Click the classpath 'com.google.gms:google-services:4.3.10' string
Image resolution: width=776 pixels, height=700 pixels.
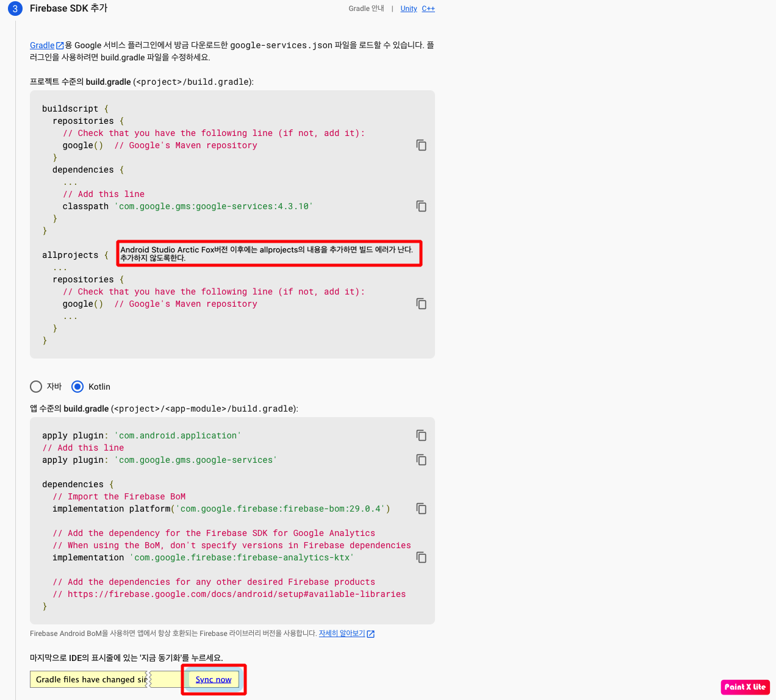tap(214, 206)
